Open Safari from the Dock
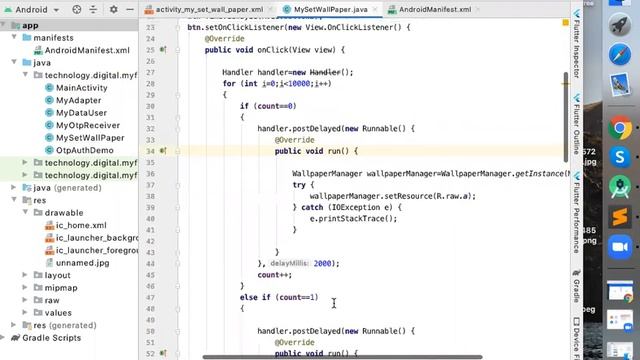The image size is (640, 360). [620, 54]
